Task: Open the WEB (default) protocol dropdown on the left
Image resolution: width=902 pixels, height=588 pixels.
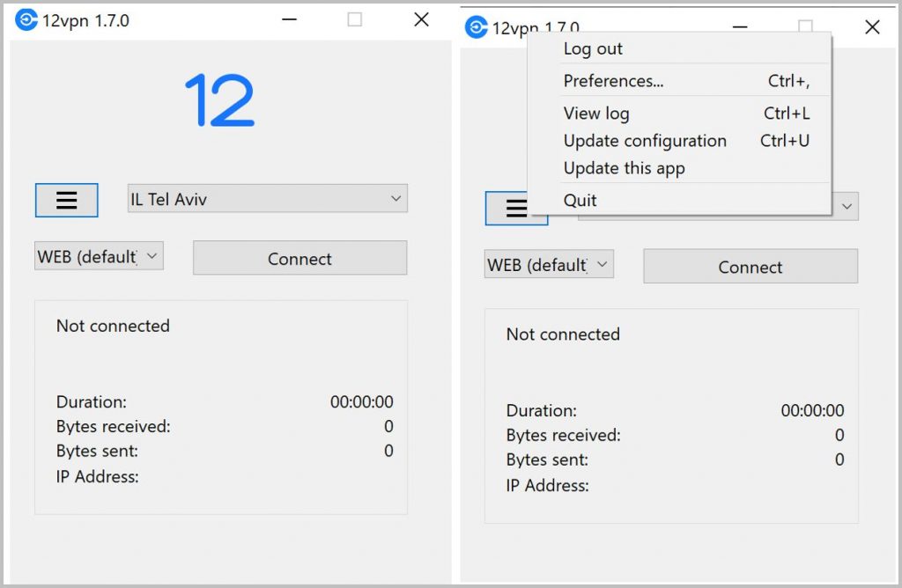Action: tap(98, 254)
